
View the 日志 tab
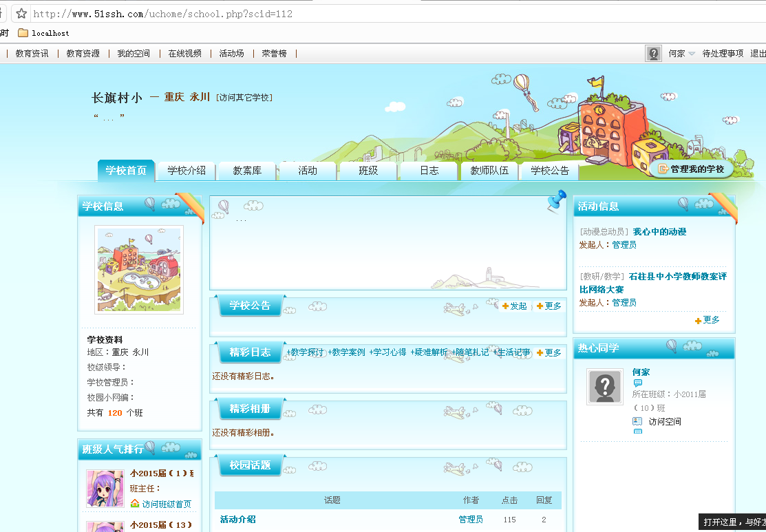pos(429,171)
